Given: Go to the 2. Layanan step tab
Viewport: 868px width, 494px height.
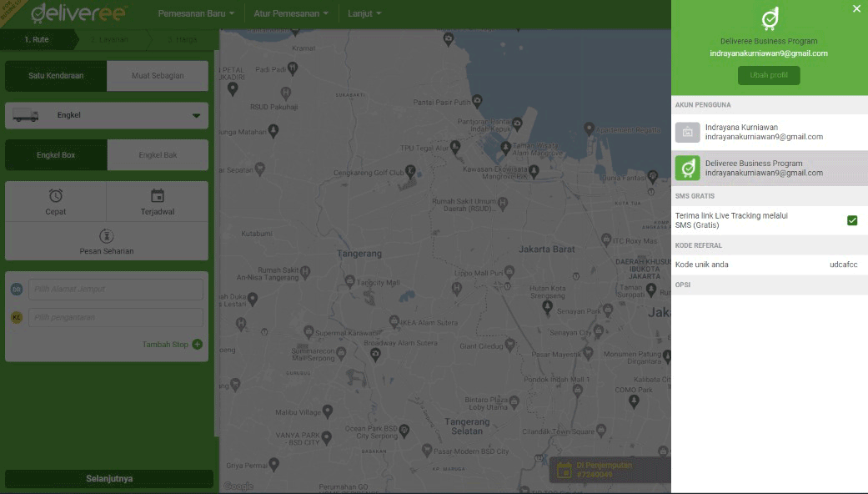Looking at the screenshot, I should [x=109, y=39].
